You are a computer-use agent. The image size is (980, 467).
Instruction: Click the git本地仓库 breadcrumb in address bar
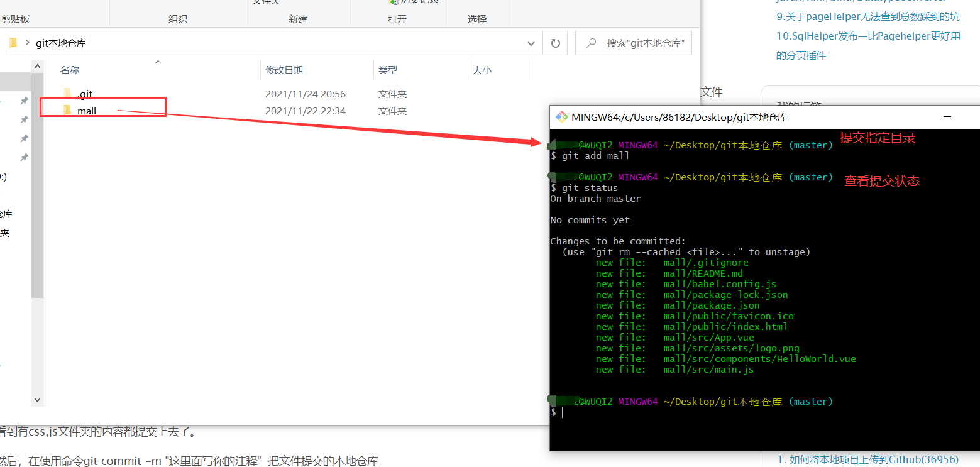click(61, 43)
